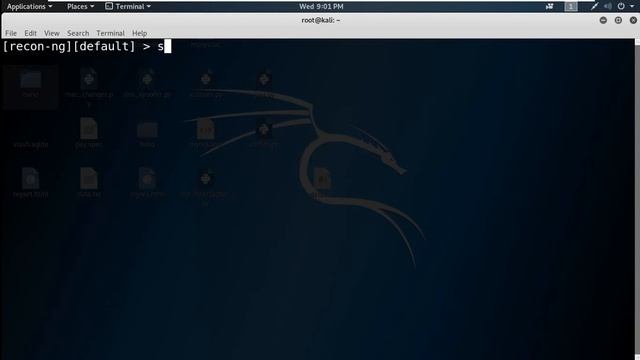Click the root@kali window title
This screenshot has width=640, height=360.
pos(321,20)
